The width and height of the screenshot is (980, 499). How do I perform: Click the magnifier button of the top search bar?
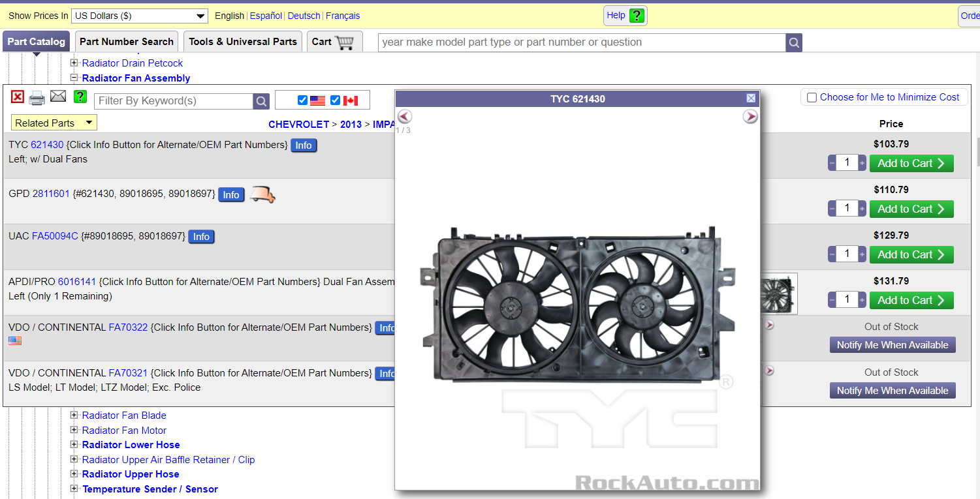(794, 42)
